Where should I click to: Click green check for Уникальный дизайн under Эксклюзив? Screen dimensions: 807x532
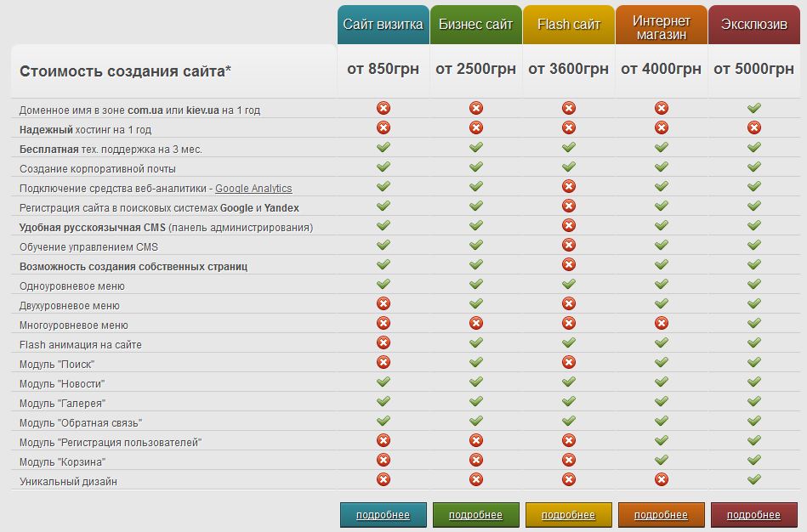tap(754, 479)
